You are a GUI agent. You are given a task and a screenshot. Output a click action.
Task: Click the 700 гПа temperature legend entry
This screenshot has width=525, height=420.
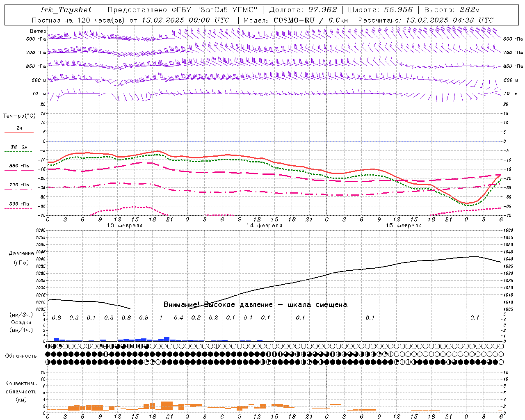pyautogui.click(x=19, y=185)
